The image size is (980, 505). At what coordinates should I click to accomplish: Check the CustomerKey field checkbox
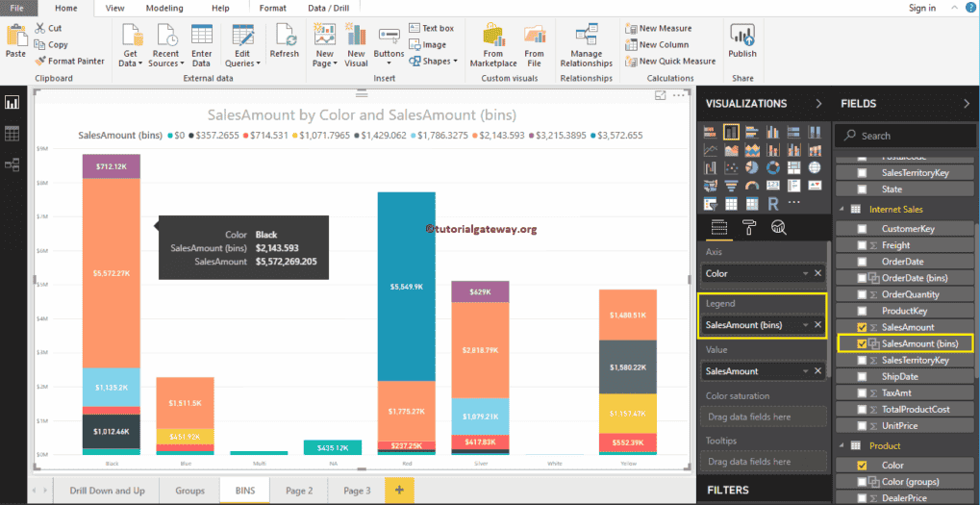pos(862,229)
